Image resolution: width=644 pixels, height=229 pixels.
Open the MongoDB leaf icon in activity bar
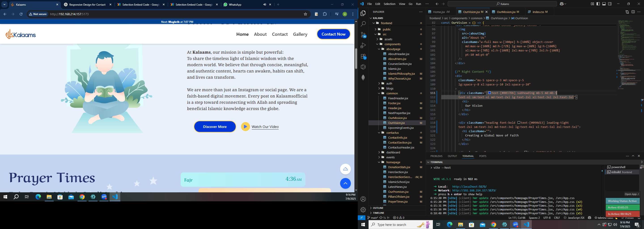pyautogui.click(x=363, y=78)
